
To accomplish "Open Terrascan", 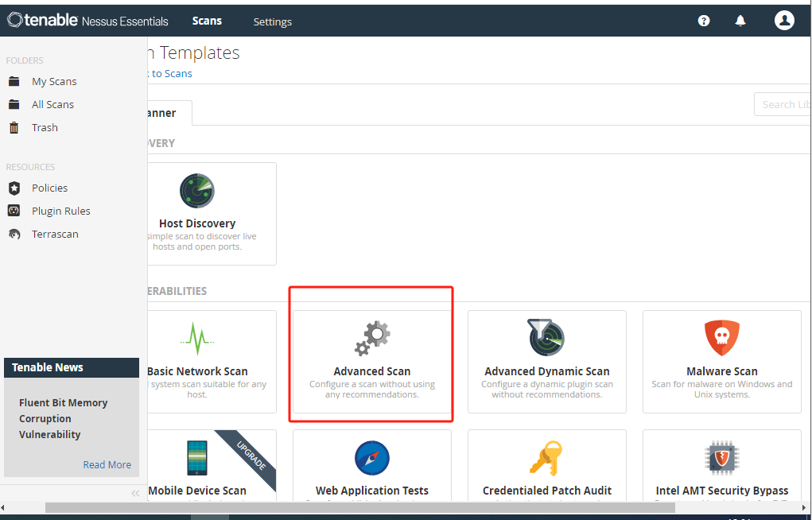I will (x=55, y=234).
